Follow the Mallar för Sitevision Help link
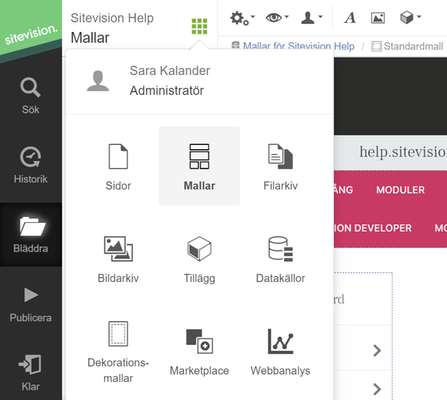Screen dimensions: 447x400 [x=298, y=46]
